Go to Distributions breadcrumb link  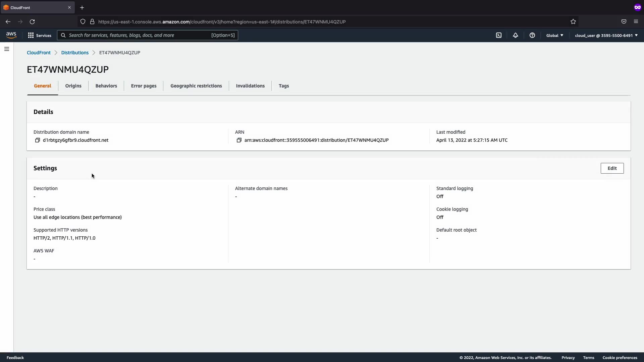pyautogui.click(x=75, y=53)
